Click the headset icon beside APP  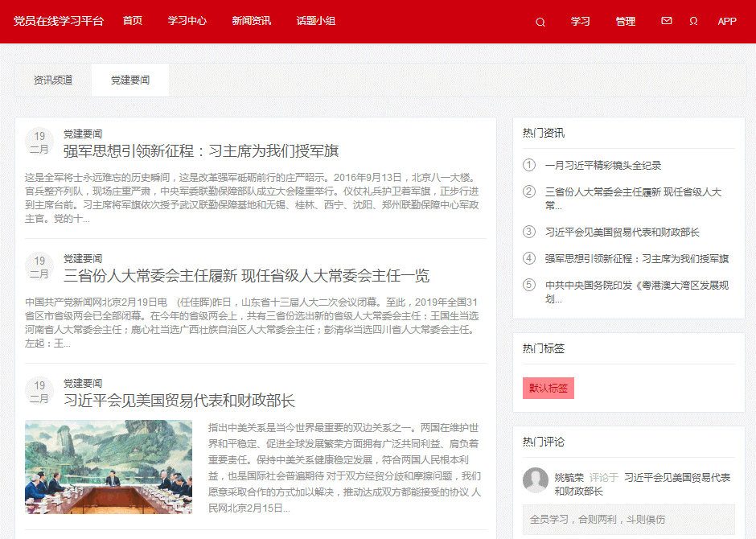[x=693, y=22]
